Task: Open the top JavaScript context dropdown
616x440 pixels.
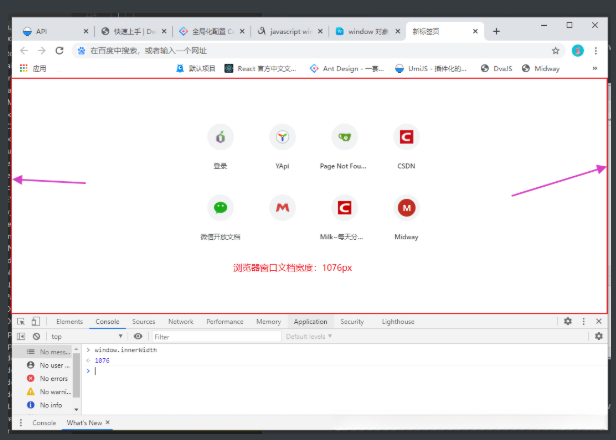Action: coord(87,337)
